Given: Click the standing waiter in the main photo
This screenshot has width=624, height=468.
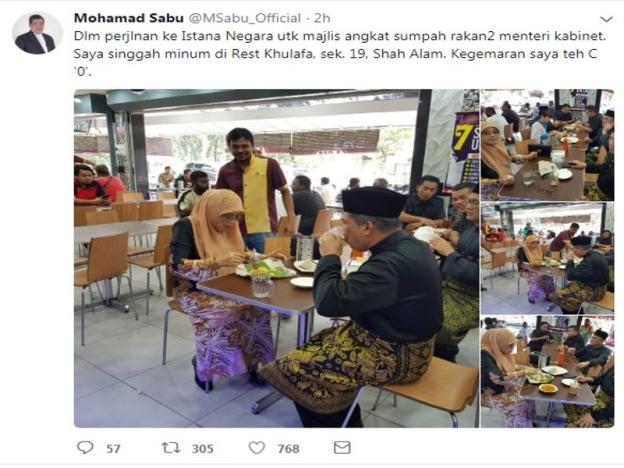Looking at the screenshot, I should click(254, 187).
